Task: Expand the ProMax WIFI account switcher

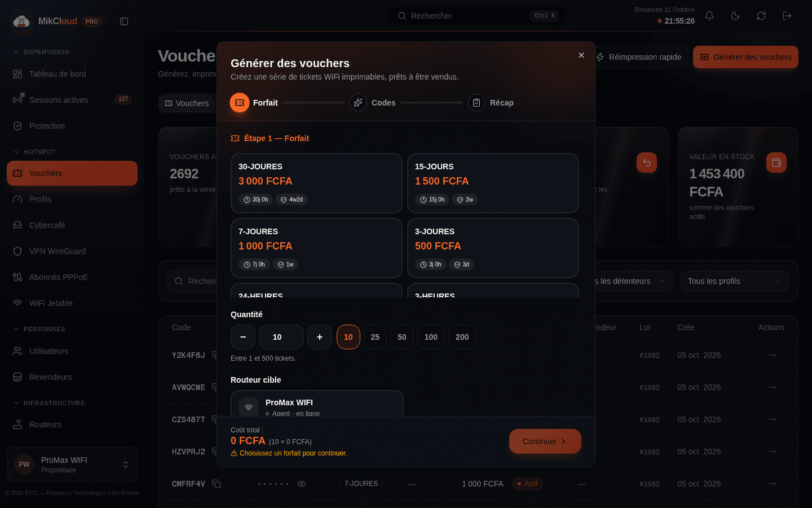Action: pyautogui.click(x=72, y=465)
